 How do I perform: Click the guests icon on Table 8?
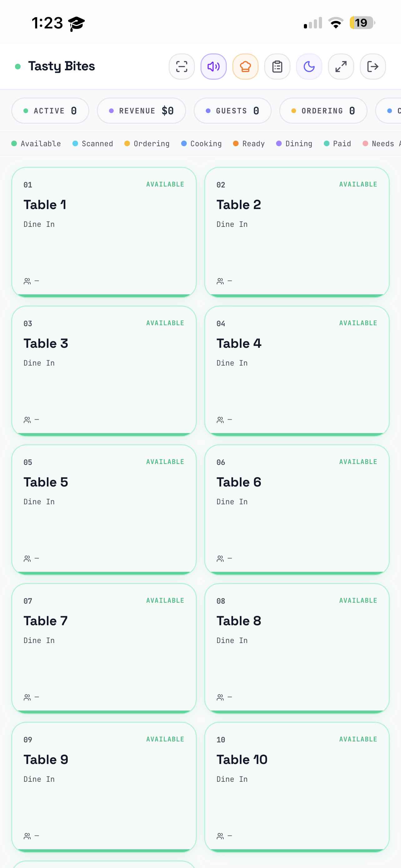(220, 697)
